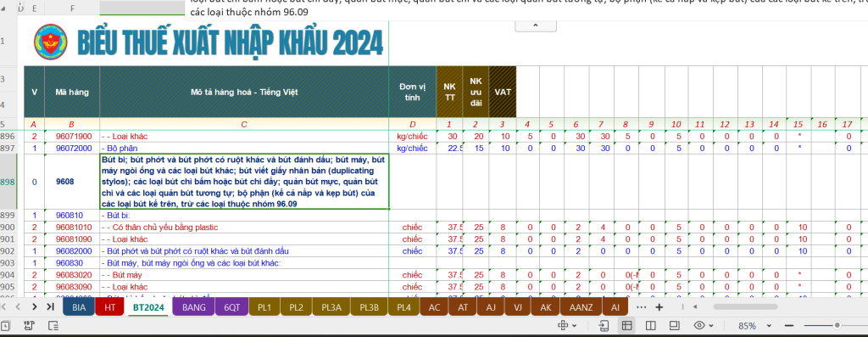The width and height of the screenshot is (868, 337).
Task: Switch to the PL1 sheet tab
Action: [264, 307]
